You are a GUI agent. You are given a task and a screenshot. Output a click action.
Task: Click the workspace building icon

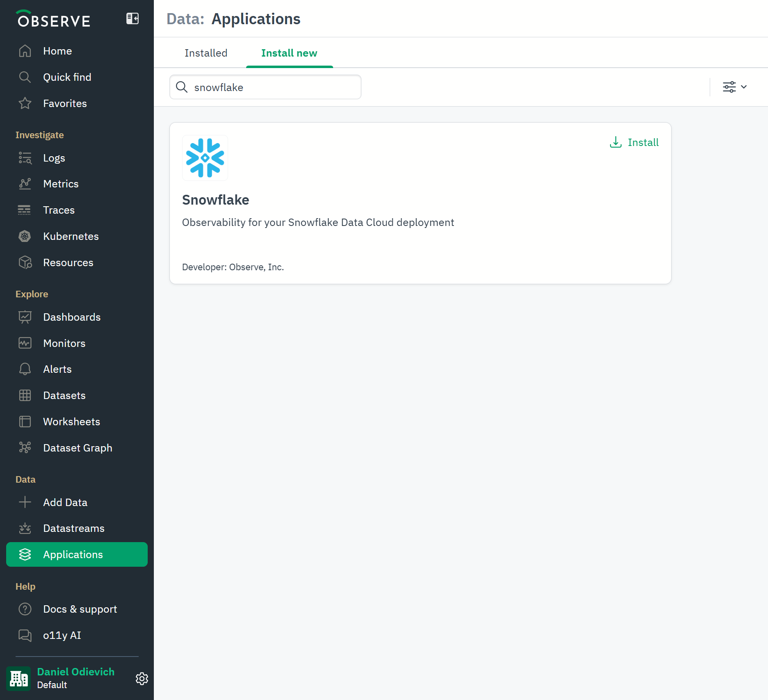(x=19, y=679)
